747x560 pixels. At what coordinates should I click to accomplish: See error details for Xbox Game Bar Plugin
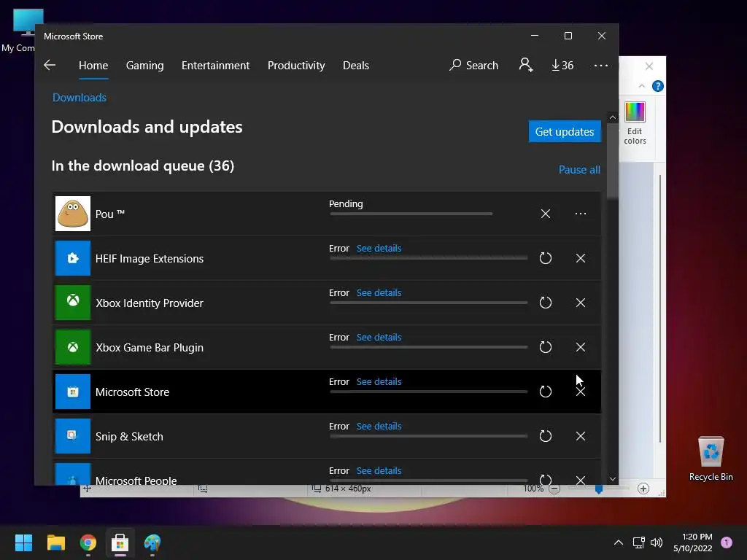pos(379,337)
